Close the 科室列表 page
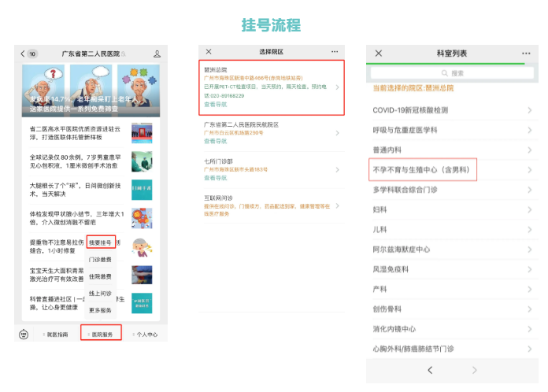 379,53
